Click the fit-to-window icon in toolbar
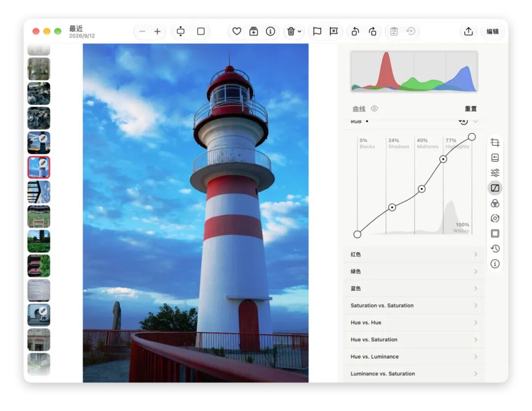 (x=180, y=32)
